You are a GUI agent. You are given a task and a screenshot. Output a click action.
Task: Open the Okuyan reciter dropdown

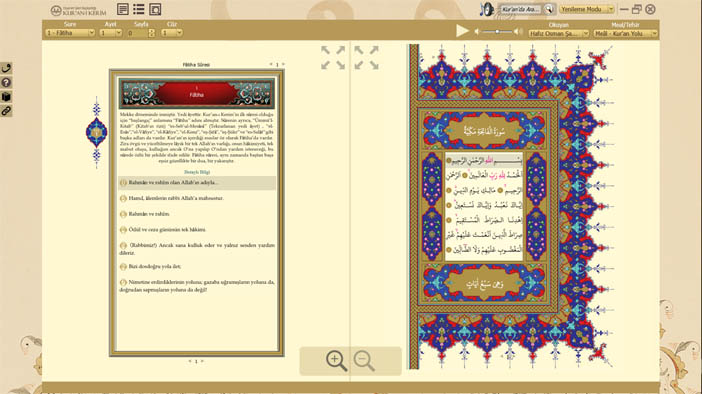coord(559,33)
